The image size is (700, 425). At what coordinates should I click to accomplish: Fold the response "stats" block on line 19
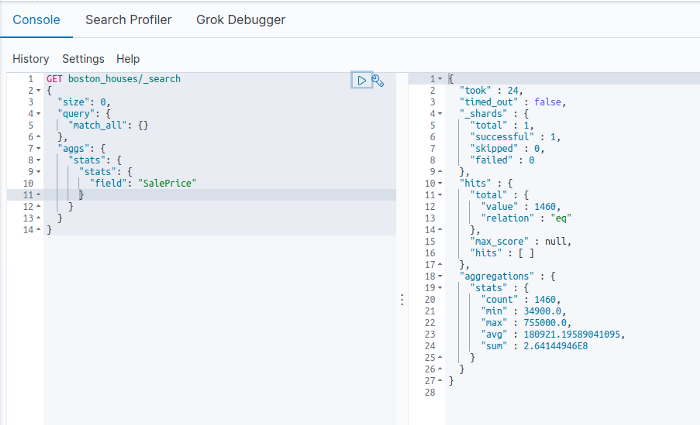(440, 288)
